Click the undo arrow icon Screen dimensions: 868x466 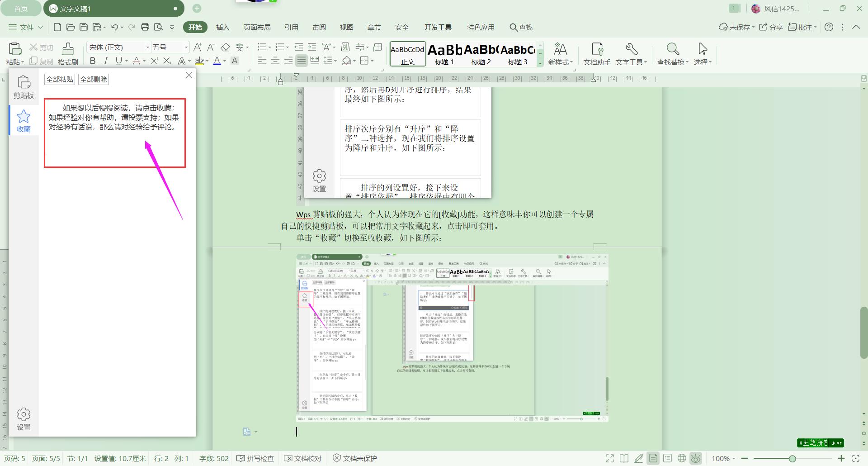point(114,27)
